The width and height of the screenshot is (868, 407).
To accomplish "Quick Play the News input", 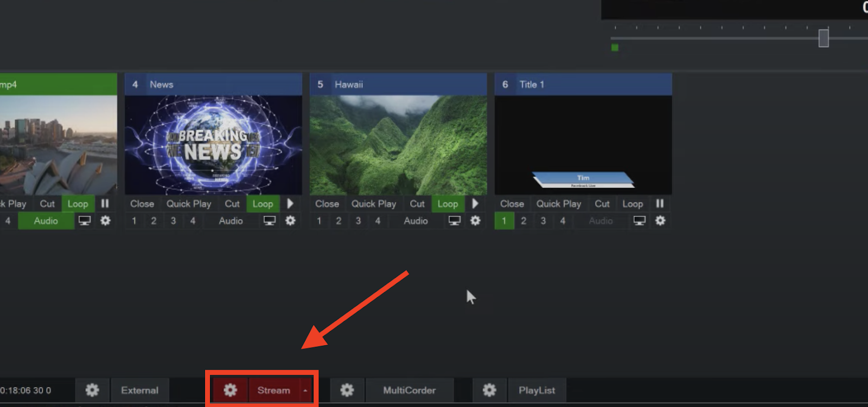I will 189,204.
